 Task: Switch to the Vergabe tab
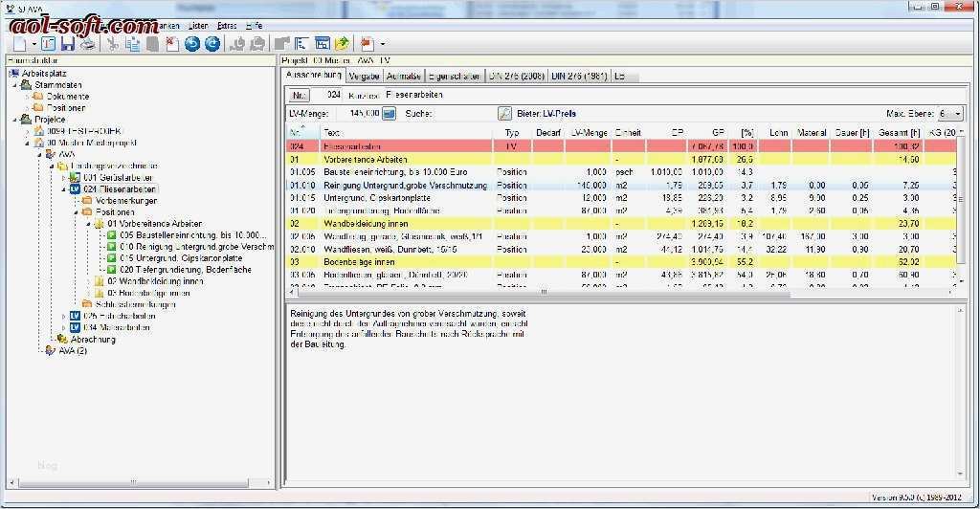click(364, 77)
